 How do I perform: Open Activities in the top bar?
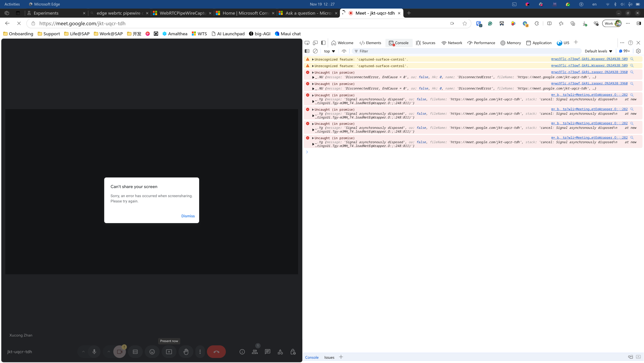click(x=12, y=4)
